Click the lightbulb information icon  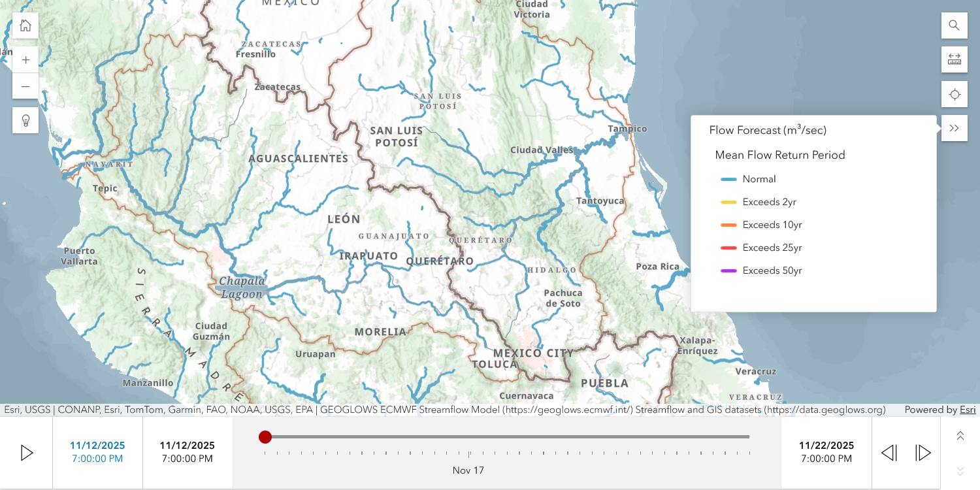25,120
